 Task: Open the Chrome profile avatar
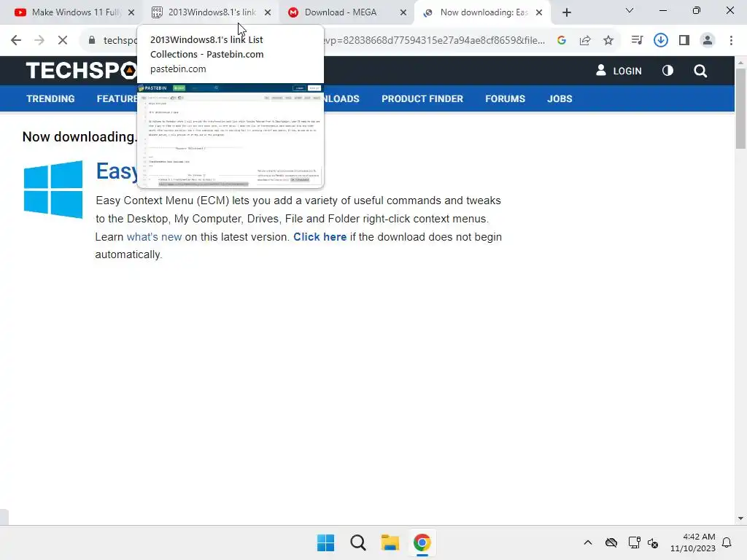point(708,41)
